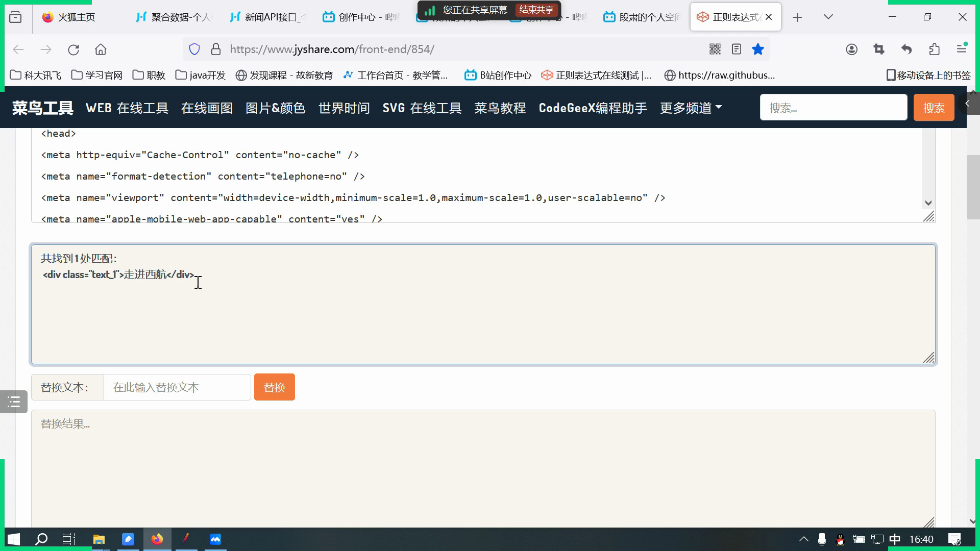Viewport: 980px width, 551px height.
Task: Click the blue bookmark star
Action: tap(758, 49)
